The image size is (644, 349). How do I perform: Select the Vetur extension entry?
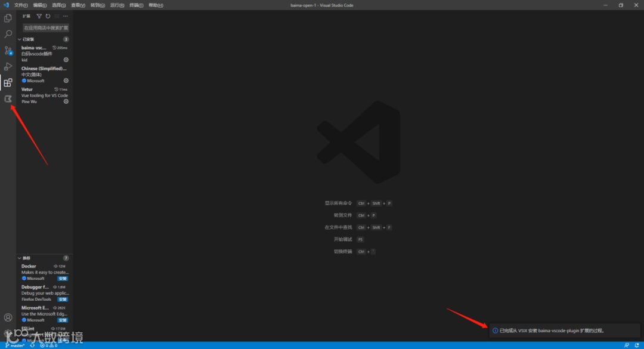coord(45,95)
